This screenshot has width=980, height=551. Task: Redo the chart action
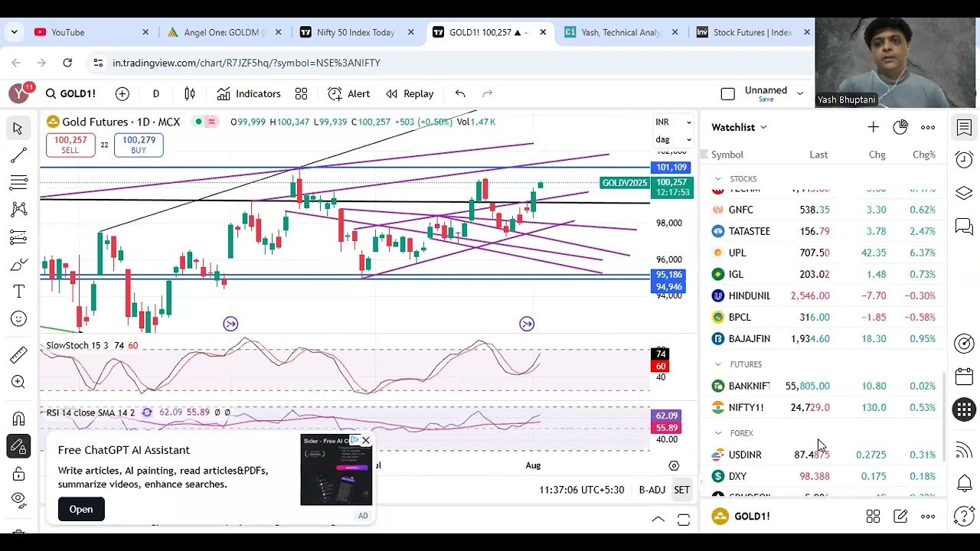point(487,93)
